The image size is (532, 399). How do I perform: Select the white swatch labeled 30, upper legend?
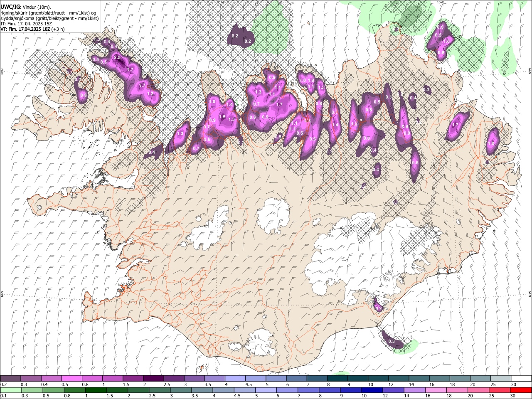(x=521, y=378)
